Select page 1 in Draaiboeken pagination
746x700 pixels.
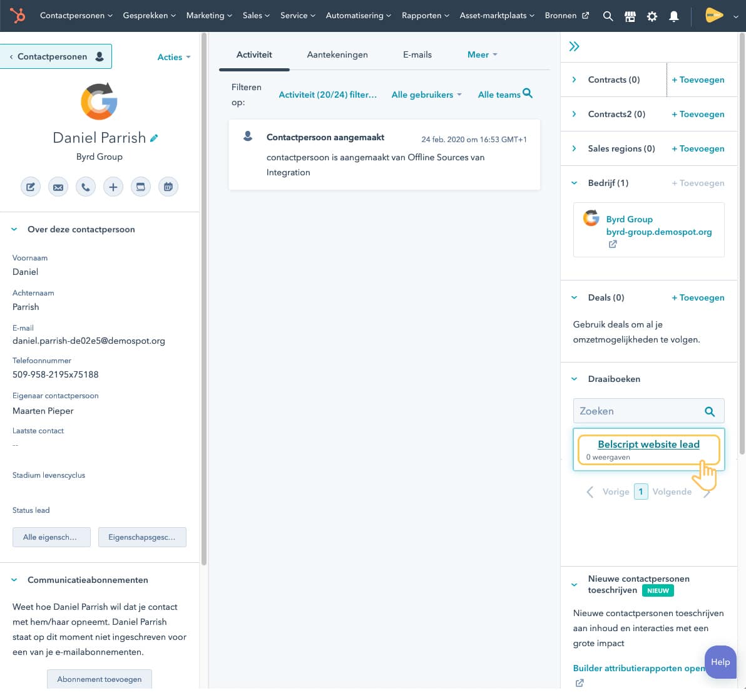point(641,492)
